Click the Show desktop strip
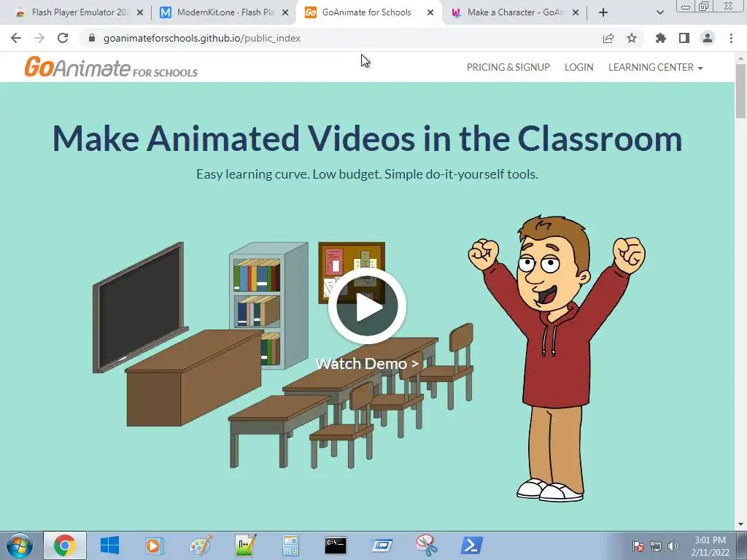This screenshot has width=747, height=560. click(742, 545)
